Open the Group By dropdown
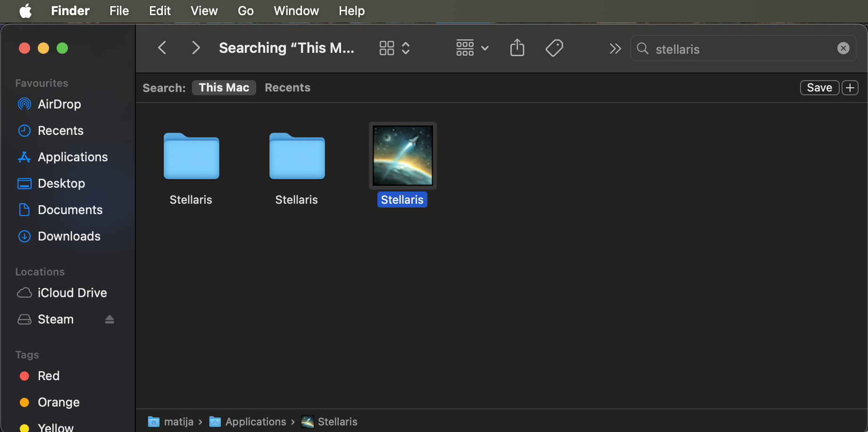The width and height of the screenshot is (868, 432). point(472,48)
